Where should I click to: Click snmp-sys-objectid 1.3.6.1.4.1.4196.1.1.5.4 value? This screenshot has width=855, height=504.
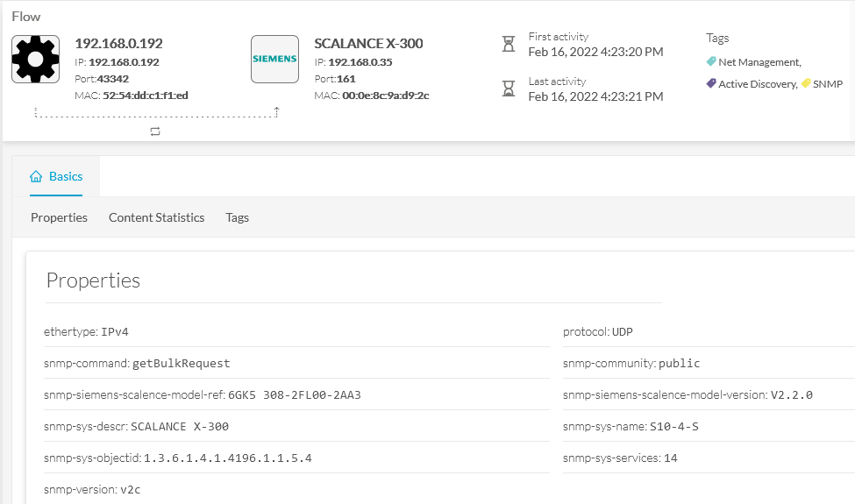click(227, 458)
